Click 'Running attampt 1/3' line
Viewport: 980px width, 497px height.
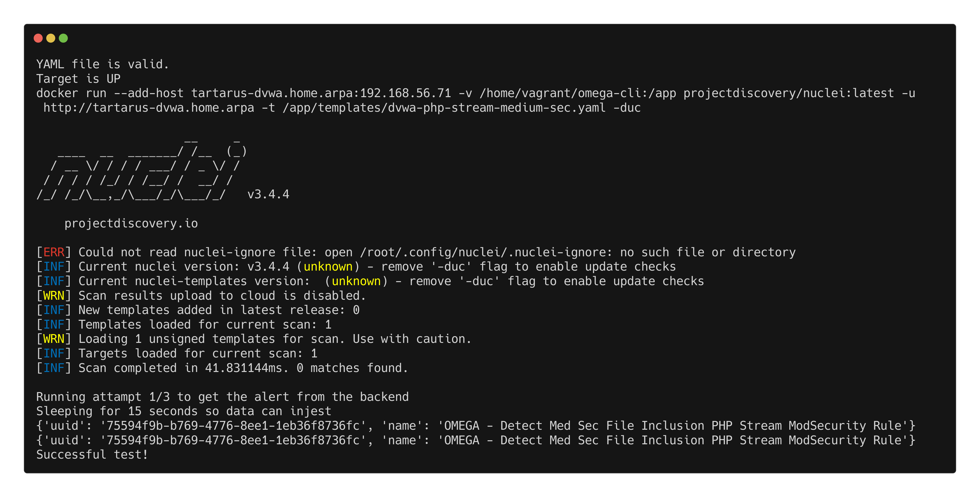pyautogui.click(x=222, y=397)
